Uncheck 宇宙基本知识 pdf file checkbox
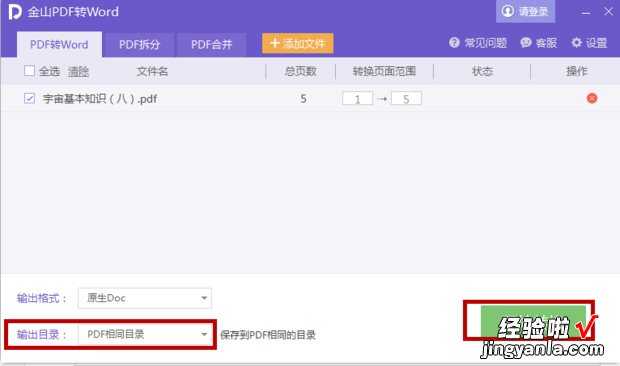620x366 pixels. (x=29, y=98)
